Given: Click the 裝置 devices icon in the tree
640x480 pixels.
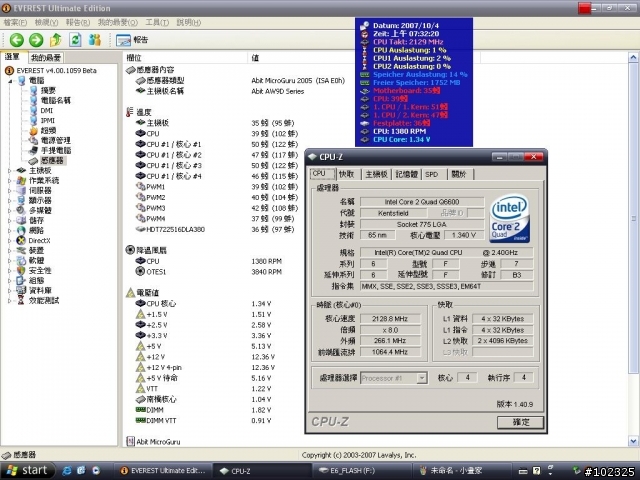Looking at the screenshot, I should 21,251.
